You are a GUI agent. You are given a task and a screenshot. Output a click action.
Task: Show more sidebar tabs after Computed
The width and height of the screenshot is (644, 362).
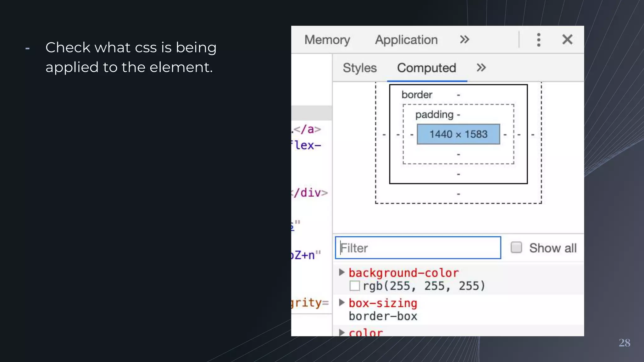click(x=481, y=68)
